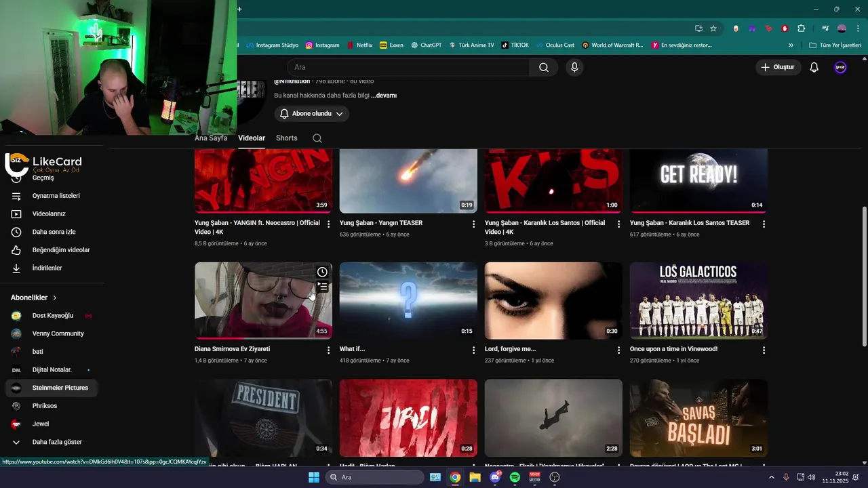
Task: Open Phriksos subscription channel
Action: [51, 406]
